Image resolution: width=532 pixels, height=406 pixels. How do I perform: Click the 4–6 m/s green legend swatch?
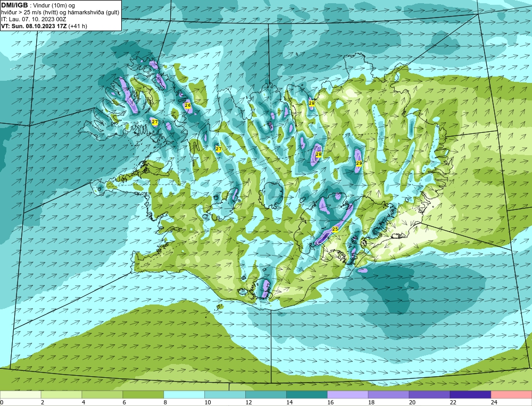[102, 395]
